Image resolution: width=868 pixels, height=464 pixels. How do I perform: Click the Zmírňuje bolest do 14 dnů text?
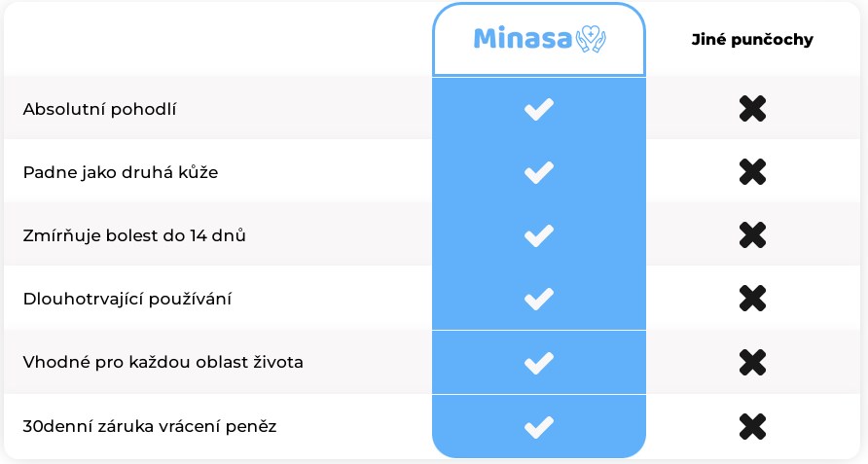pos(134,235)
